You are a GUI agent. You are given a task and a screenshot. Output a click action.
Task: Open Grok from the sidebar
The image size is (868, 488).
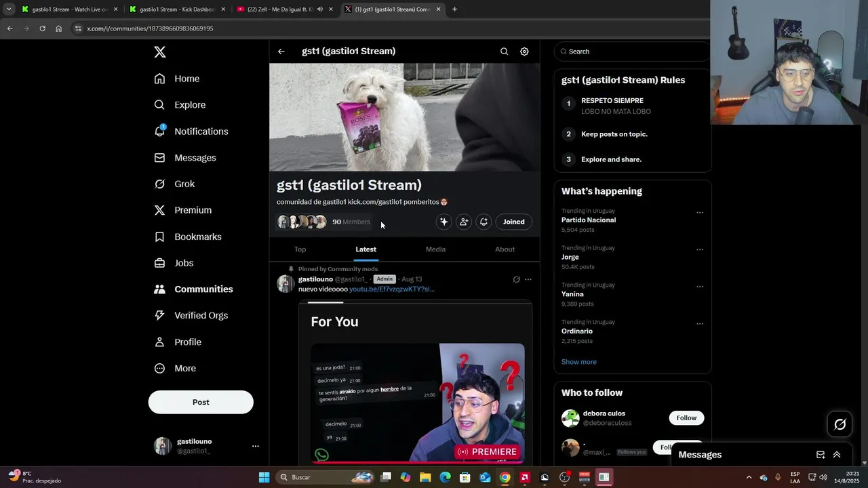(x=174, y=184)
